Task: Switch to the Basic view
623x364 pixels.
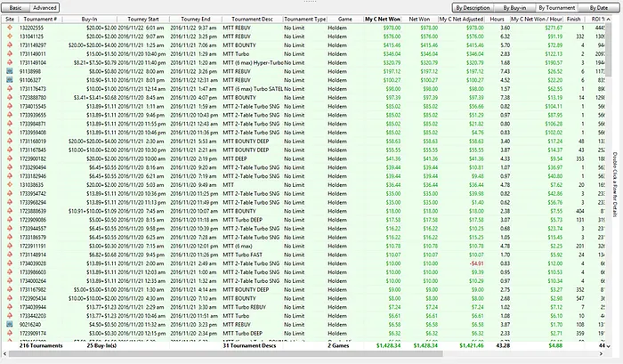Action: pos(16,7)
